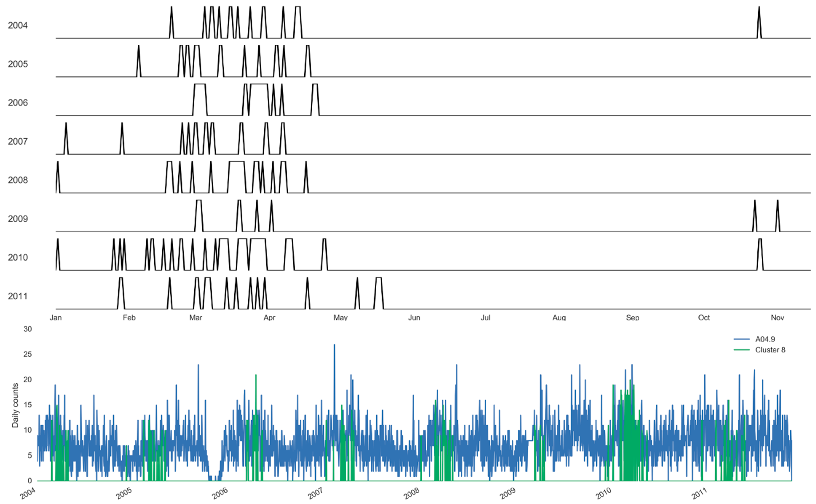Click the 2011 row label
Image resolution: width=816 pixels, height=504 pixels.
pyautogui.click(x=18, y=296)
